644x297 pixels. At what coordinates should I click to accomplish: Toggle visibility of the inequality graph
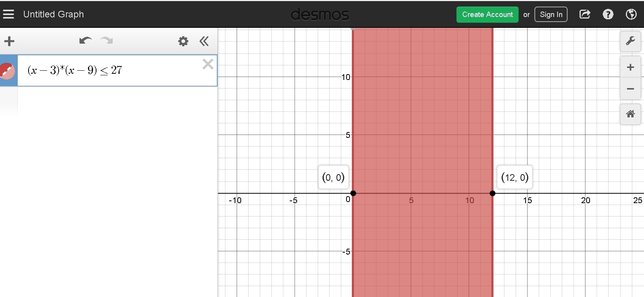[x=7, y=71]
